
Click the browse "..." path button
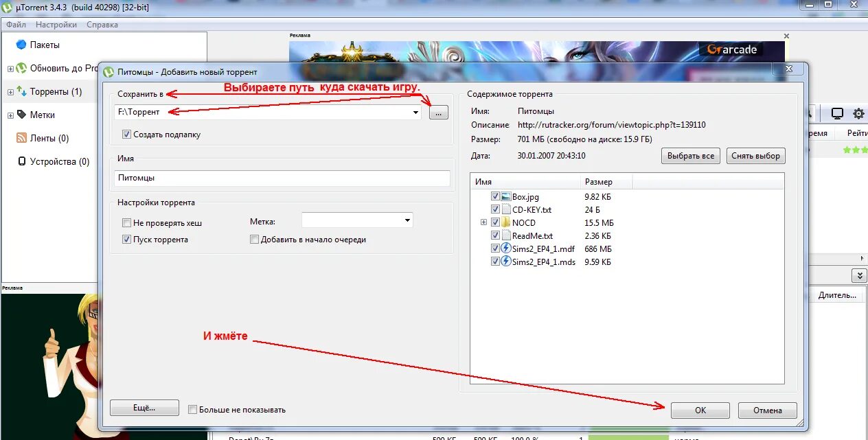[439, 113]
